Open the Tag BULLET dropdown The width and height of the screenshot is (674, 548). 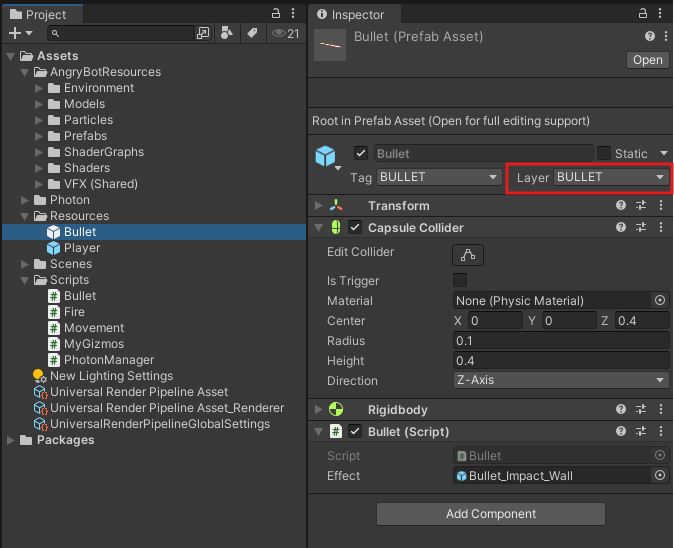click(439, 177)
